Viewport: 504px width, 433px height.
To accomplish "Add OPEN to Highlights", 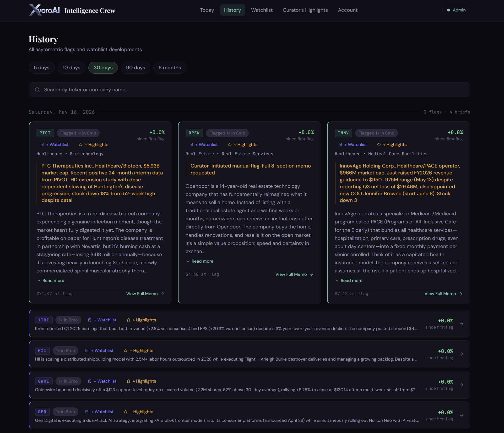I will (x=243, y=145).
